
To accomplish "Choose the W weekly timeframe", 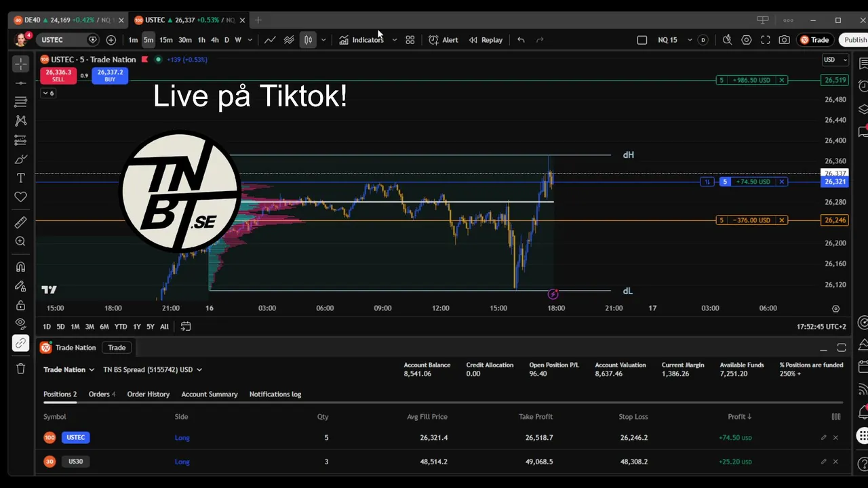I will (x=238, y=40).
